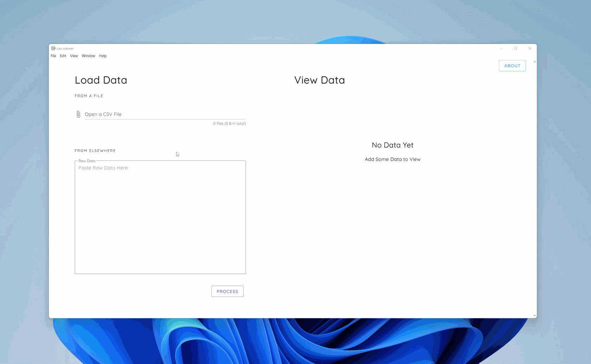Click 'Add Some Data to View' text

click(x=393, y=159)
